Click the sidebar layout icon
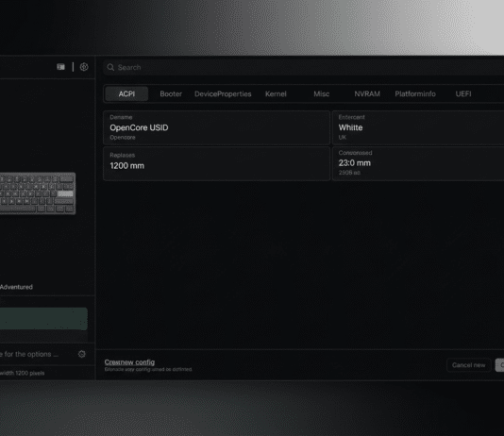Image resolution: width=504 pixels, height=436 pixels. 60,67
